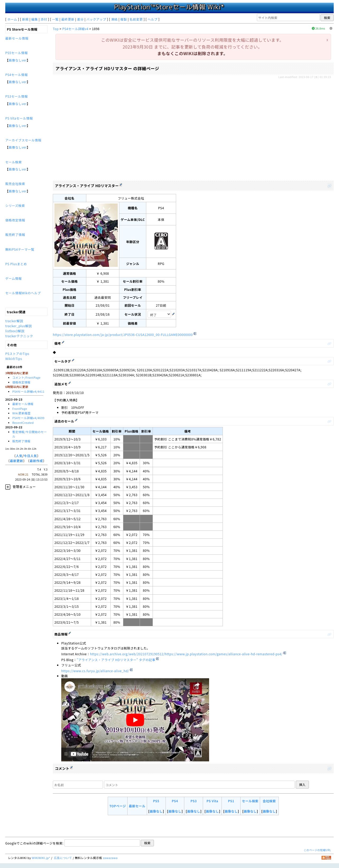Expand the 管理者メニュー plus box
This screenshot has height=868, width=339.
[8, 487]
